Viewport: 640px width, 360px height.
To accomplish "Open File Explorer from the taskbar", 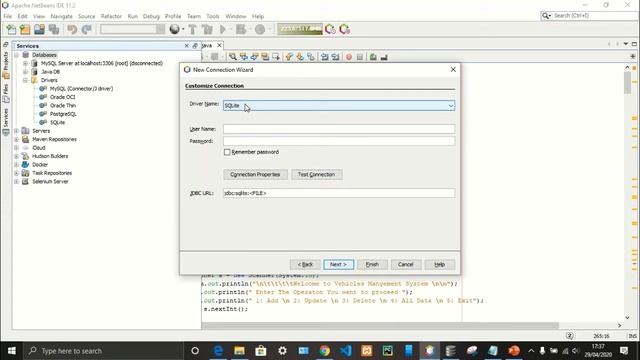I will click(240, 351).
